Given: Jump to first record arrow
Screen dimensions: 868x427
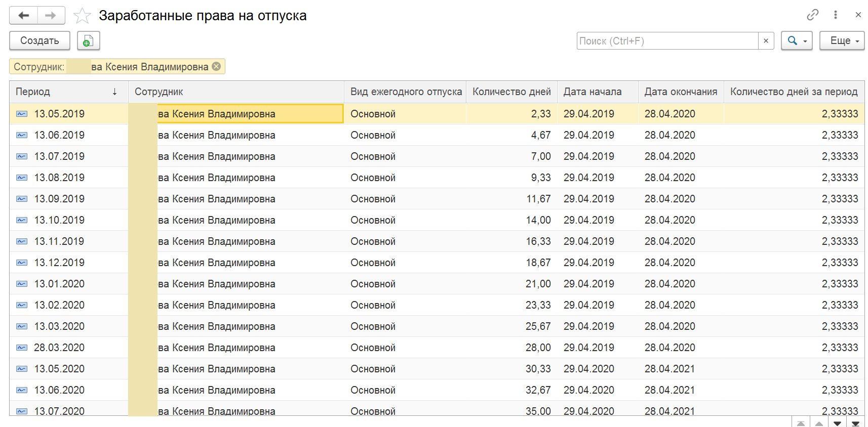Looking at the screenshot, I should 801,423.
